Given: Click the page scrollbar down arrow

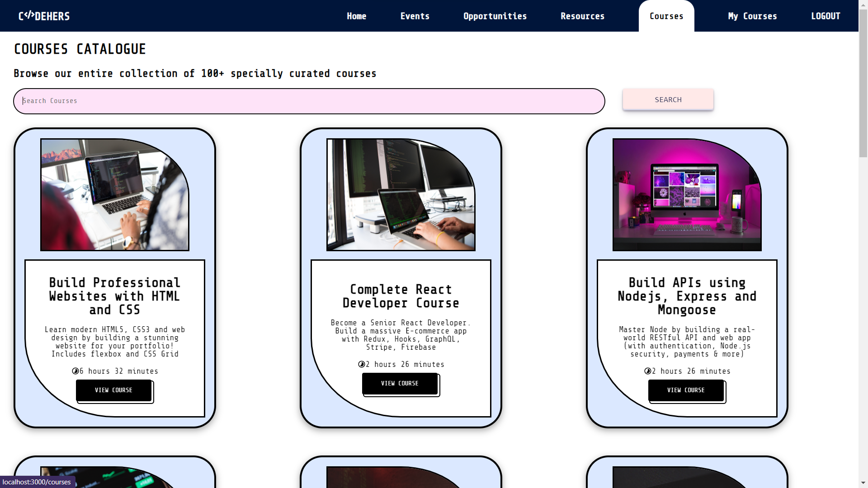Looking at the screenshot, I should pyautogui.click(x=863, y=483).
